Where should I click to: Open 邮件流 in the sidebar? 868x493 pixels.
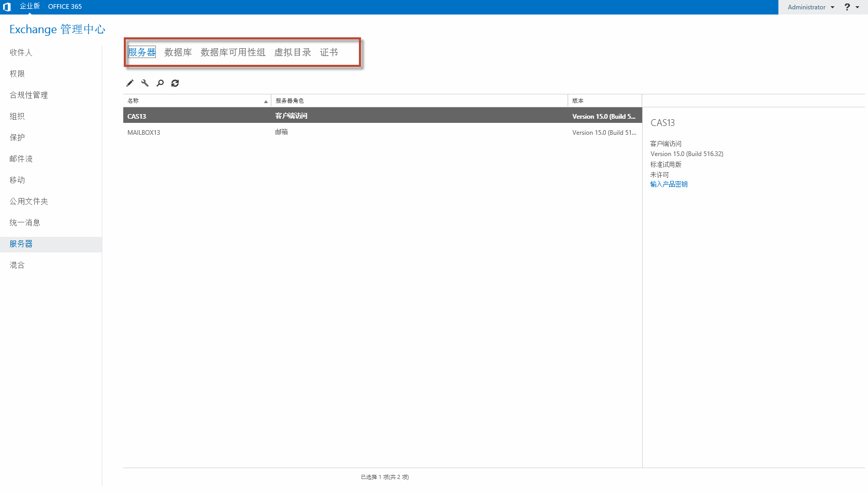point(21,159)
